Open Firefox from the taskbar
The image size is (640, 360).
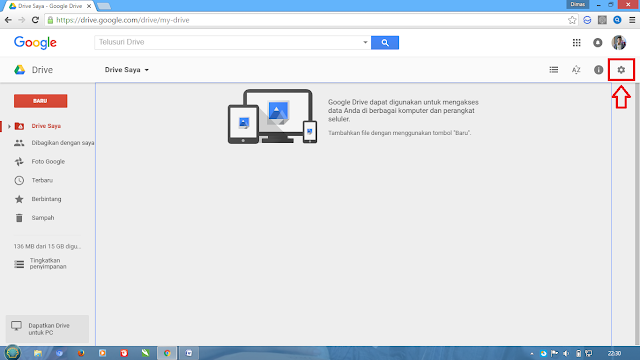pyautogui.click(x=81, y=353)
